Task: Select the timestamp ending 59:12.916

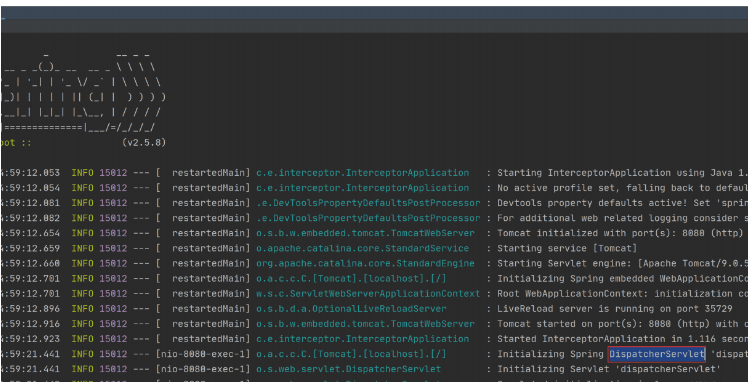Action: coord(31,324)
